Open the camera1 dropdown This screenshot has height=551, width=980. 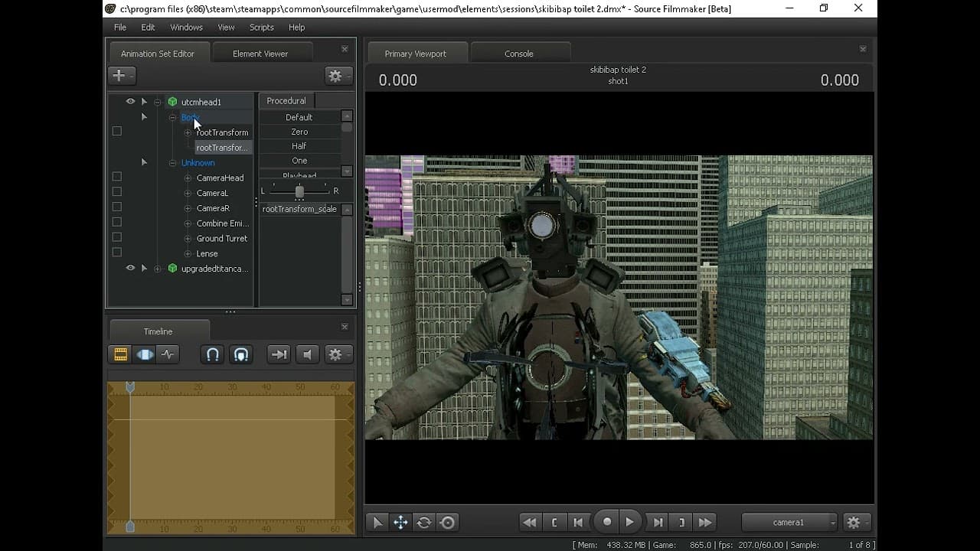coord(789,523)
